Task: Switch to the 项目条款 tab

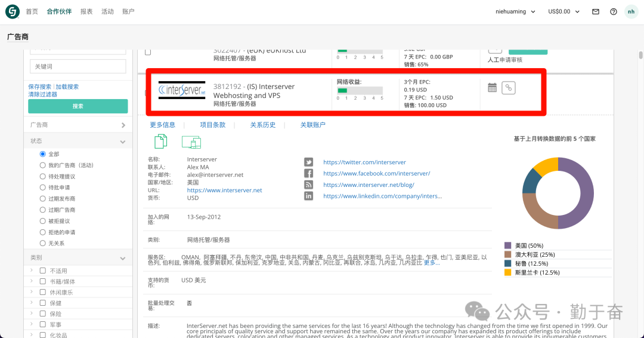Action: (212, 125)
